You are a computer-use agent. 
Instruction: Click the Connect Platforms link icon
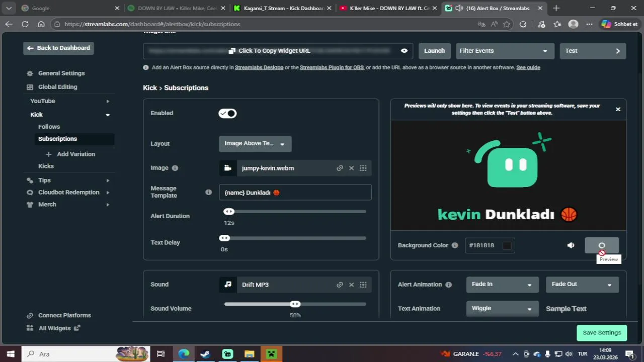(30, 315)
